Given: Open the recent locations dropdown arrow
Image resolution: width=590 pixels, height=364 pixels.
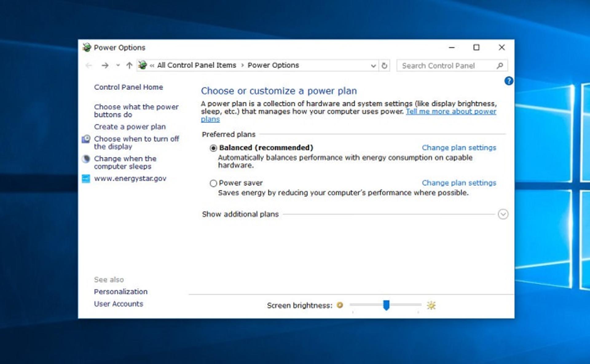Looking at the screenshot, I should pos(118,65).
